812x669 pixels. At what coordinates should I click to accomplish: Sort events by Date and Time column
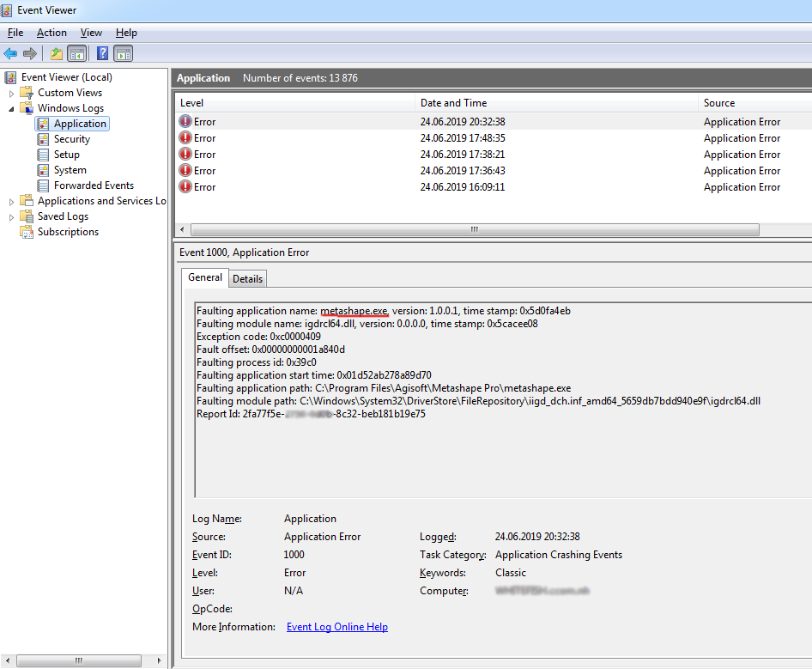[x=453, y=103]
